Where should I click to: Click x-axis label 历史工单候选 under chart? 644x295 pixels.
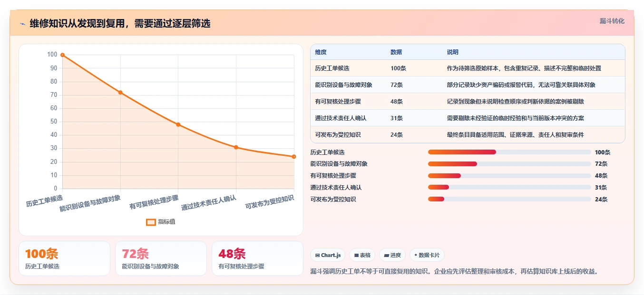coord(44,200)
